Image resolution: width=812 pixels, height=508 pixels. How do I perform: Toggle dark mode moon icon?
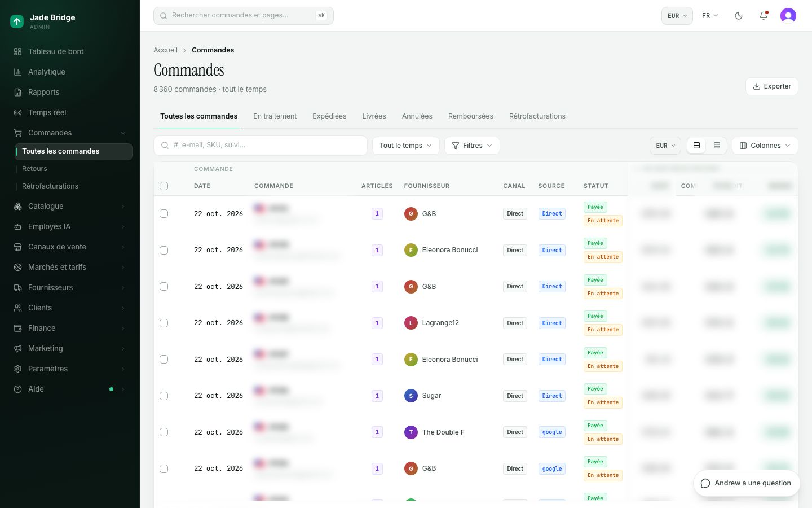pos(739,16)
